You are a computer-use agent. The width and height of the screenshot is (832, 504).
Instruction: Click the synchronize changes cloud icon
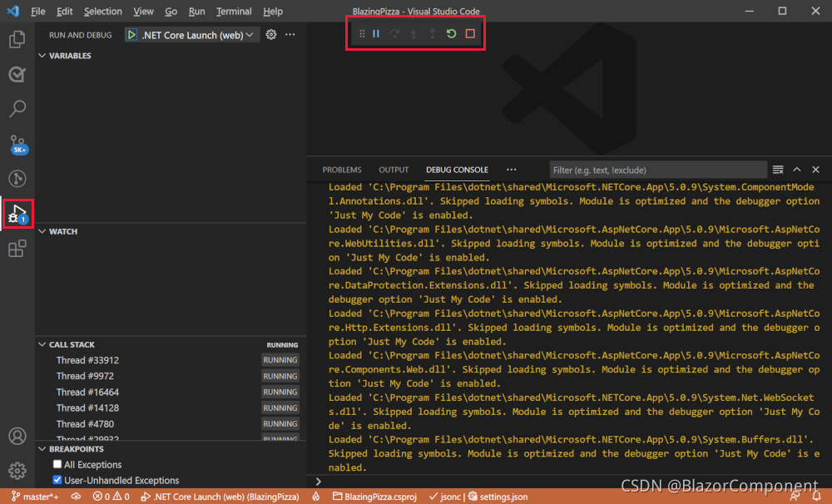[x=76, y=497]
